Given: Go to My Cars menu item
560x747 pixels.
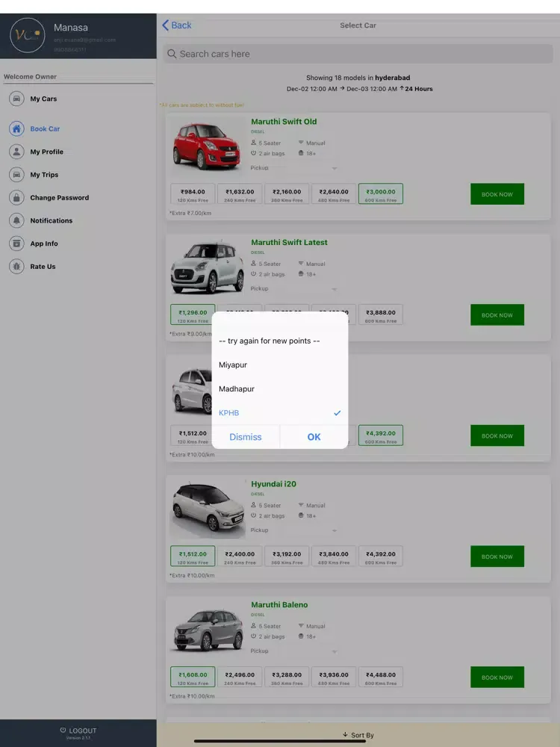Looking at the screenshot, I should pyautogui.click(x=43, y=99).
